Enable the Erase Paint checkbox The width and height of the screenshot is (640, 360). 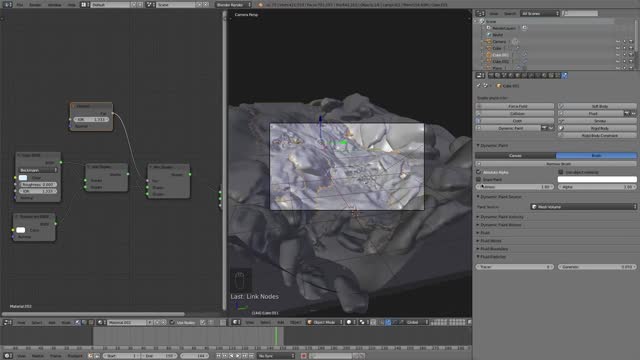pyautogui.click(x=479, y=180)
